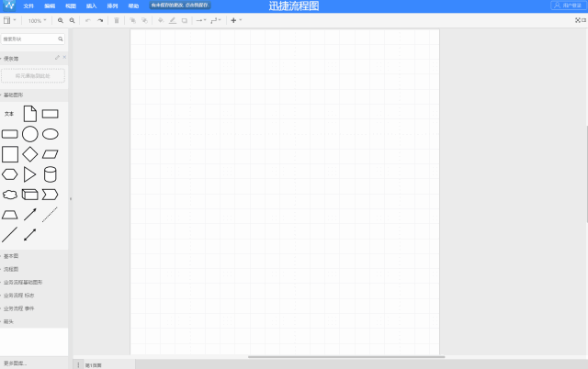Select the triangle shape in the shapes panel
Viewport: 588px width, 369px height.
[x=29, y=174]
